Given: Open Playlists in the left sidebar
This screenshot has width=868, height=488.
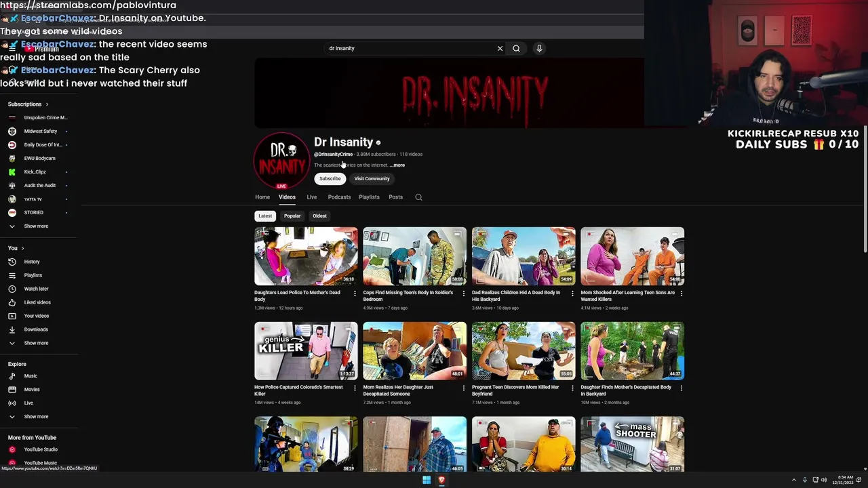Looking at the screenshot, I should 33,275.
